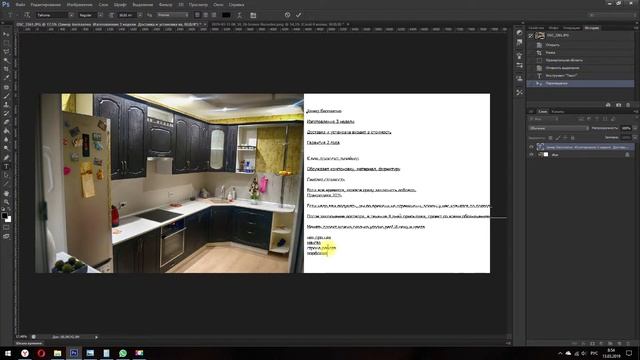Open the font size dropdown arrow
Viewport: 640px width, 360px height.
click(140, 15)
